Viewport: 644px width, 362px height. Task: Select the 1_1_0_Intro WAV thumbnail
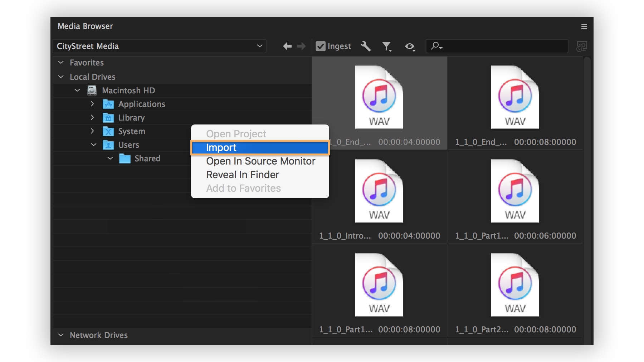click(379, 191)
